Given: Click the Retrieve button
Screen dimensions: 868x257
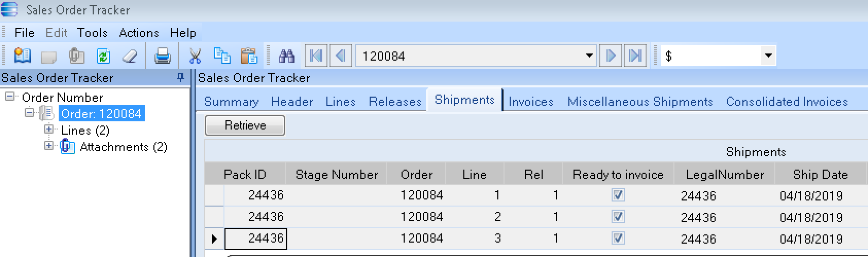Looking at the screenshot, I should coord(245,125).
